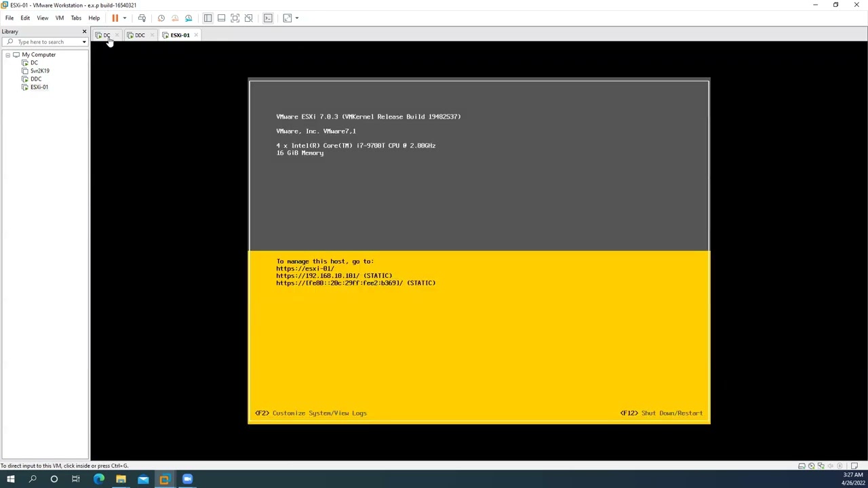The image size is (868, 488).
Task: Open the File menu
Action: [x=9, y=18]
